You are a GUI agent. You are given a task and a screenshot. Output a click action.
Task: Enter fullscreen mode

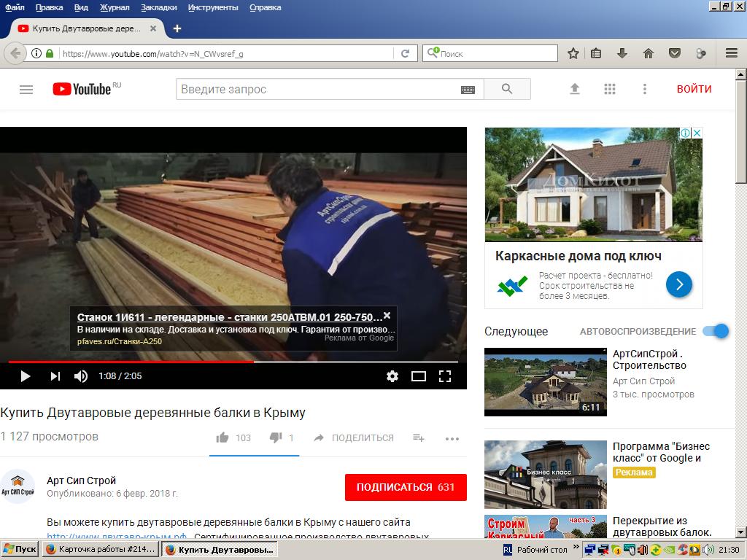pyautogui.click(x=445, y=376)
